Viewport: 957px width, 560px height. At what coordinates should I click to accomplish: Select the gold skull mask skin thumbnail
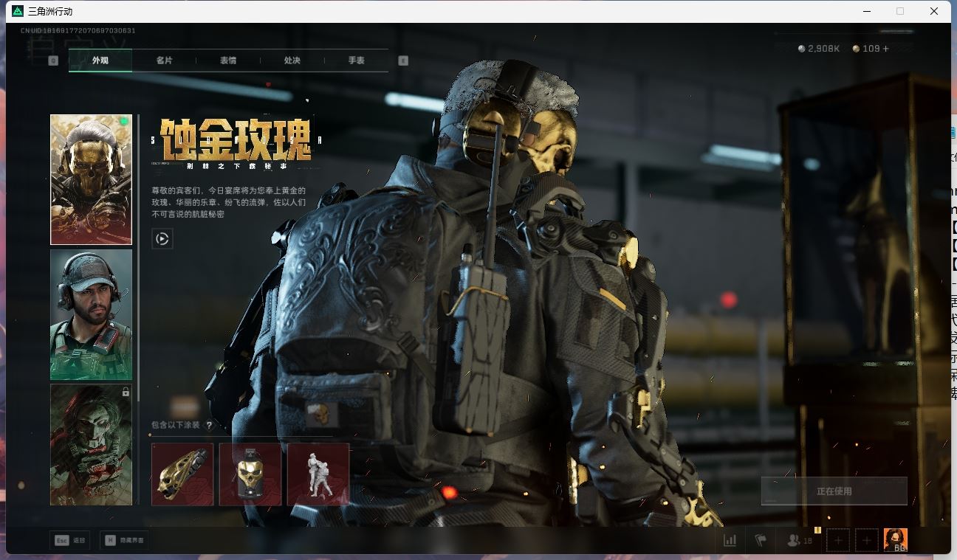91,179
